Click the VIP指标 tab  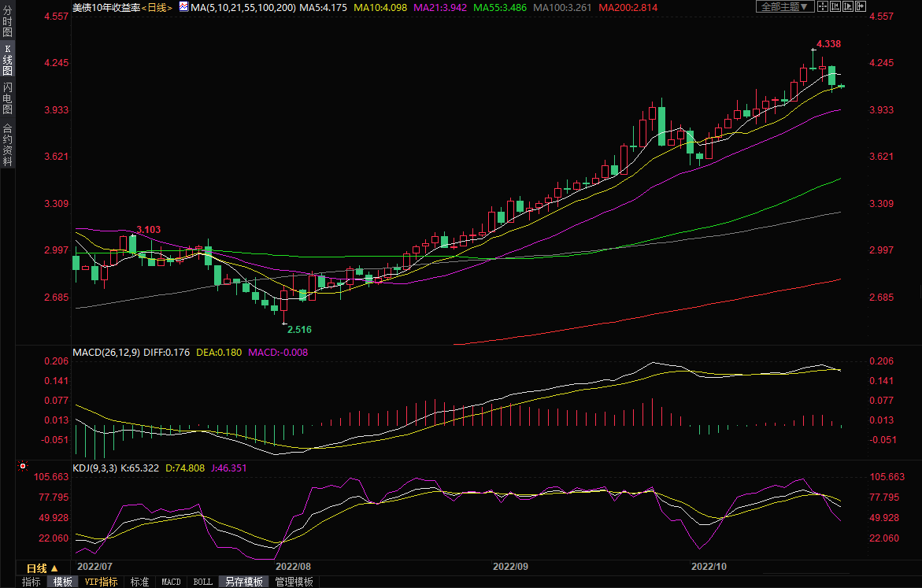point(102,582)
